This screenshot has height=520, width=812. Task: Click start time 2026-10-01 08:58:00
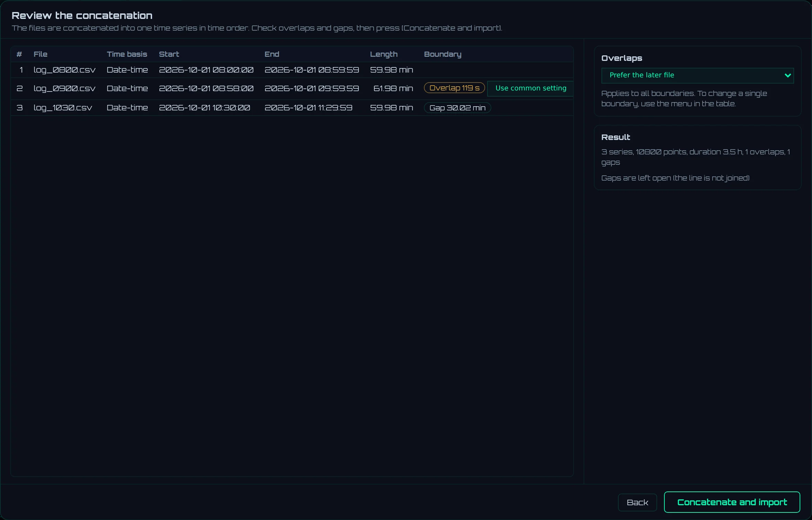coord(206,89)
